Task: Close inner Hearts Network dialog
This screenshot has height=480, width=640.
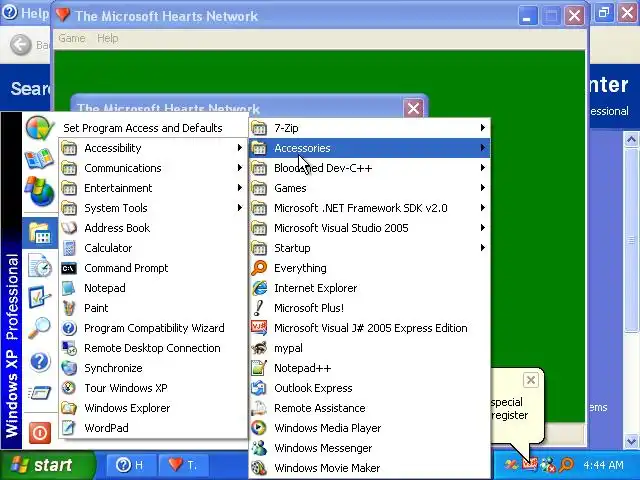Action: coord(413,108)
